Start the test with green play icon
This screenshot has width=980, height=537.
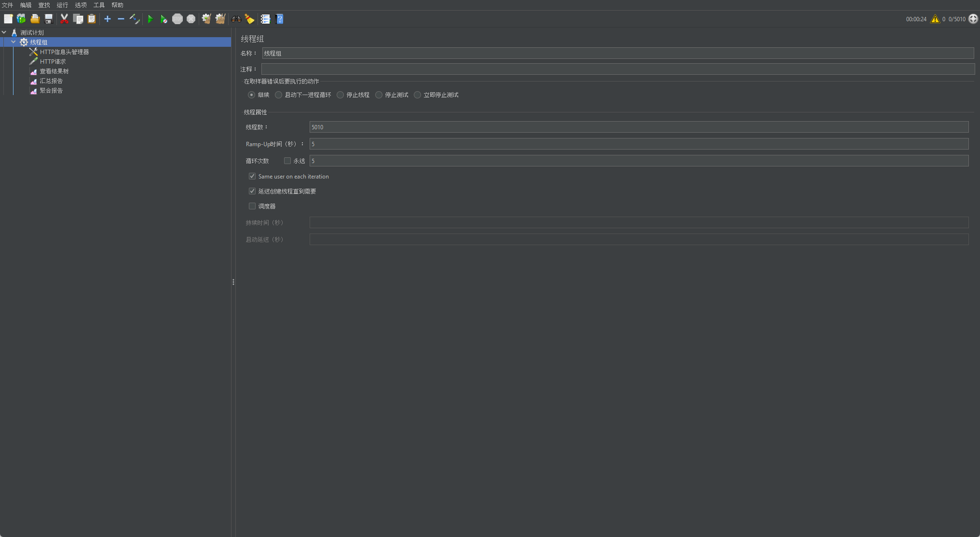150,19
